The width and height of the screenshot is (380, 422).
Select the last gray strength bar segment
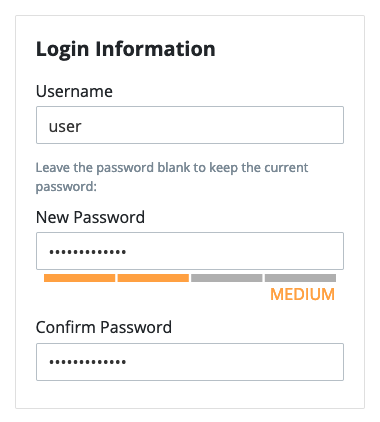click(300, 278)
